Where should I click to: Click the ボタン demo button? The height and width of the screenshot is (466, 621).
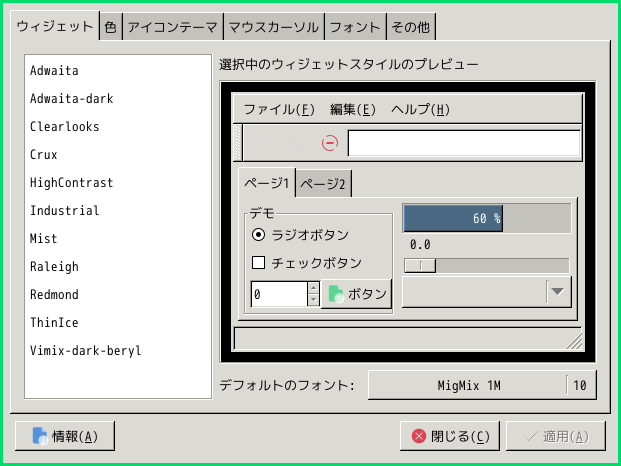[x=356, y=294]
